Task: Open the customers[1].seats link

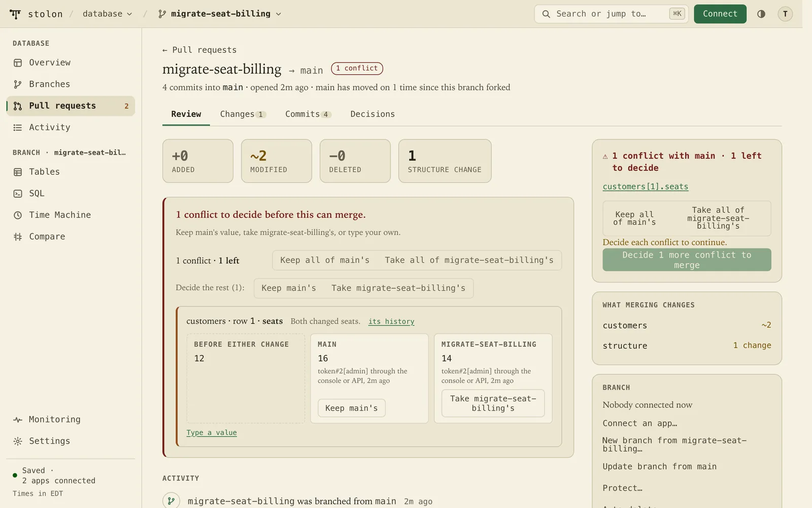Action: point(646,186)
